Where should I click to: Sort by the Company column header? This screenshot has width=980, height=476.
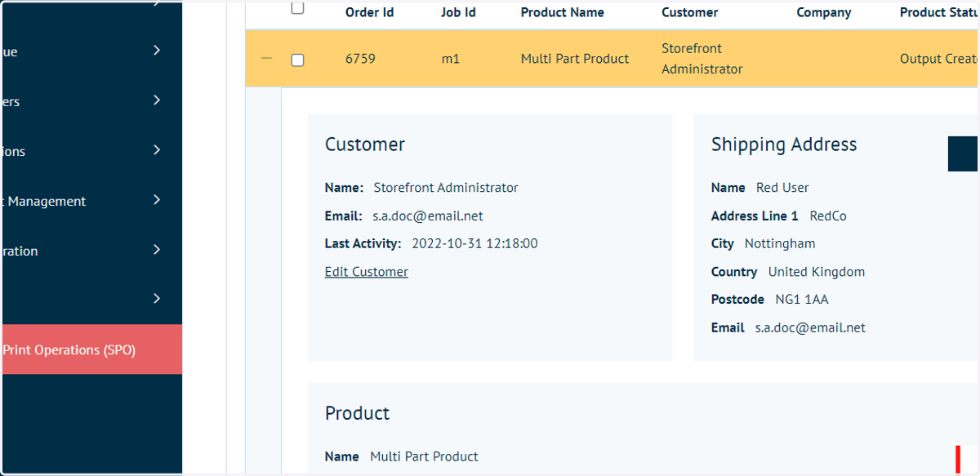pyautogui.click(x=824, y=12)
